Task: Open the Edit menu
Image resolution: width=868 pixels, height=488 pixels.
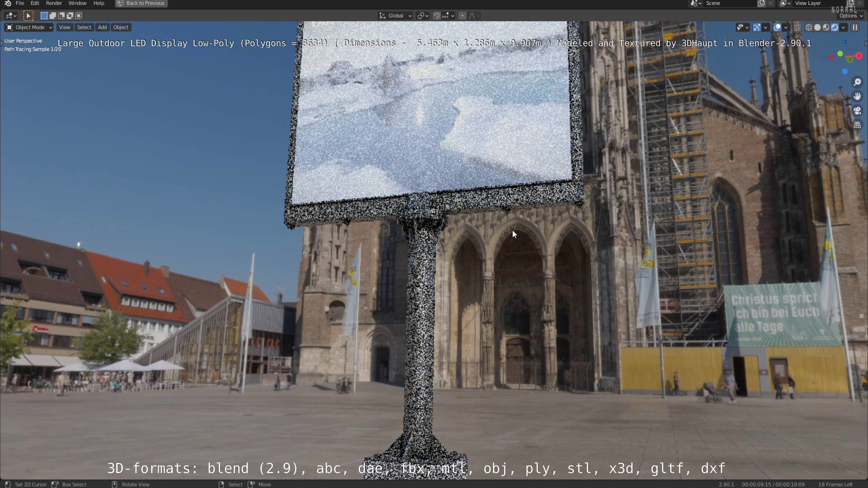Action: (35, 3)
